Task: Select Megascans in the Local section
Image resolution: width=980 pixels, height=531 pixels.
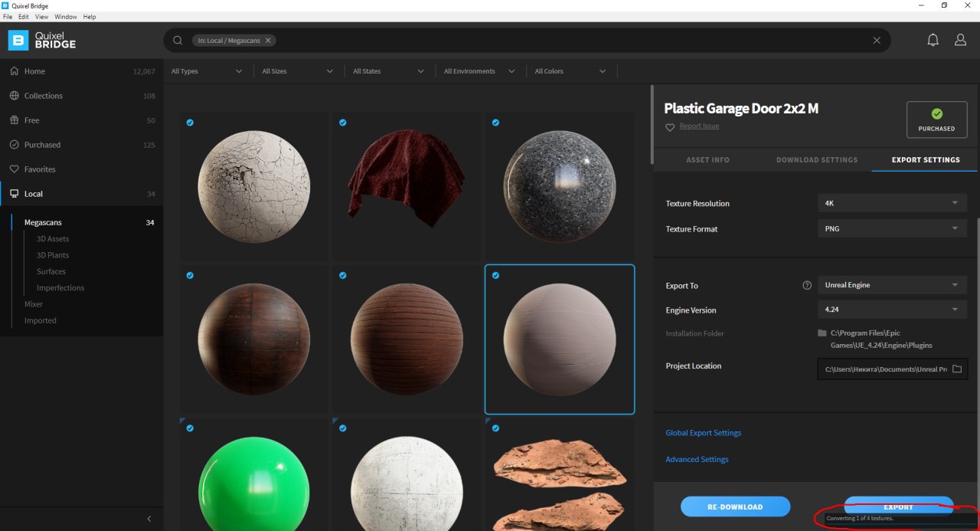Action: (x=43, y=222)
